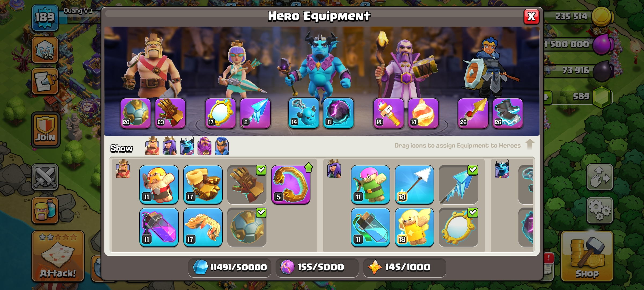
Task: Open the equipped Fireball level 14 slot
Action: 423,113
